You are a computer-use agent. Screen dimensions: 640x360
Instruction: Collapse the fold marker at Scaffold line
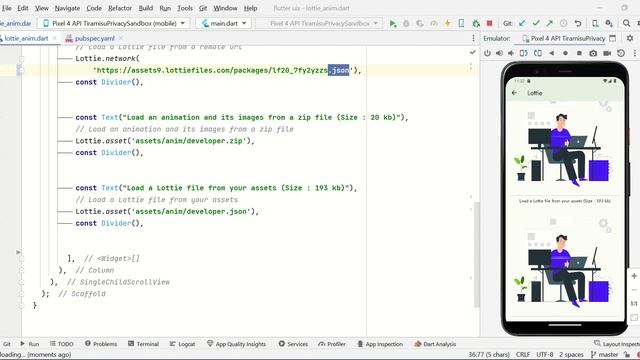pyautogui.click(x=22, y=293)
